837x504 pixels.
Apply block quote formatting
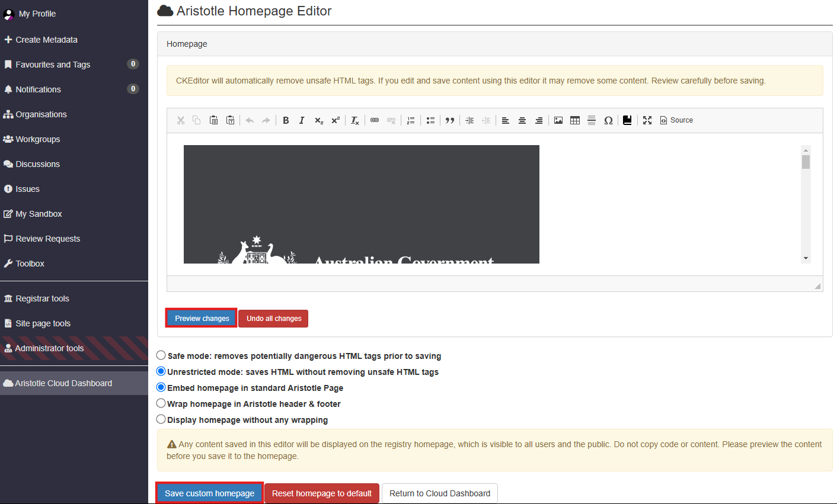450,120
